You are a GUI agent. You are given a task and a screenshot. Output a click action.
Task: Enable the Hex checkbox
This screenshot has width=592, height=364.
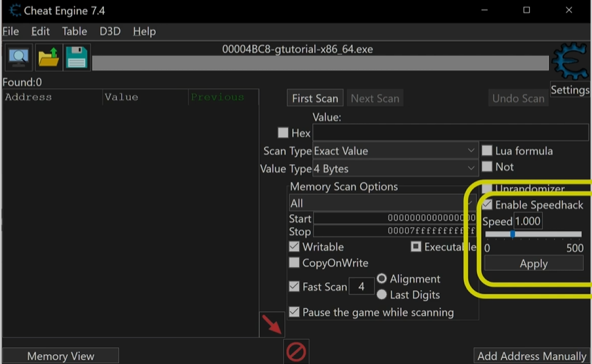pyautogui.click(x=282, y=132)
